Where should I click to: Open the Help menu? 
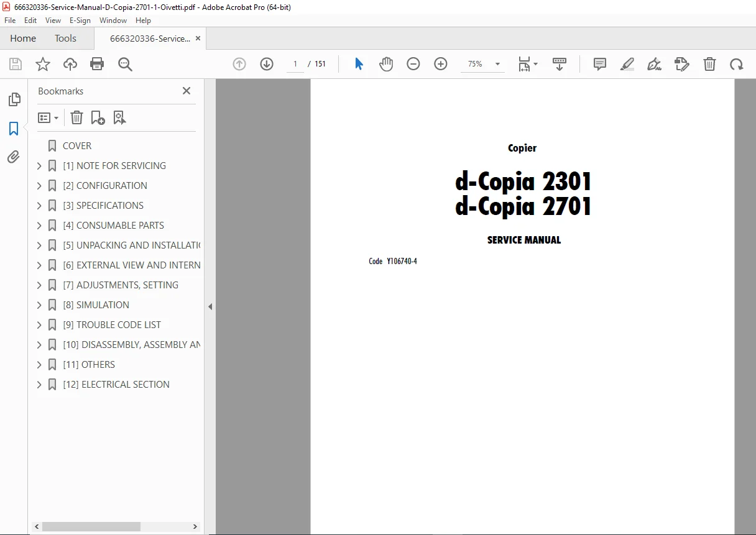pos(144,21)
